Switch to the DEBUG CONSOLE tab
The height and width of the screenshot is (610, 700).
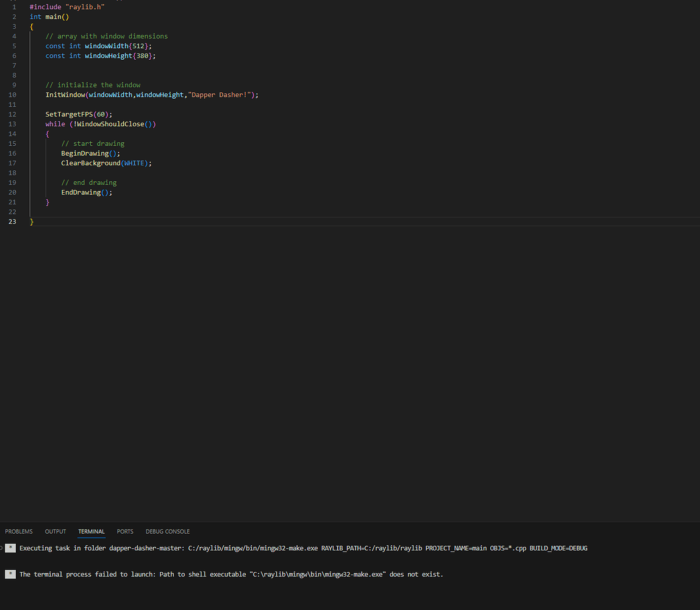pyautogui.click(x=167, y=531)
